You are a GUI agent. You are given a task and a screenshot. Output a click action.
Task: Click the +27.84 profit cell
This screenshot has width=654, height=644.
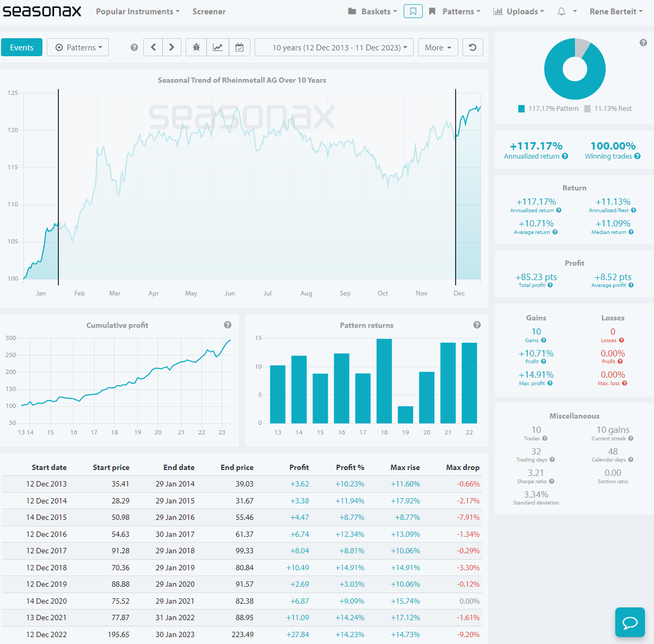(298, 634)
